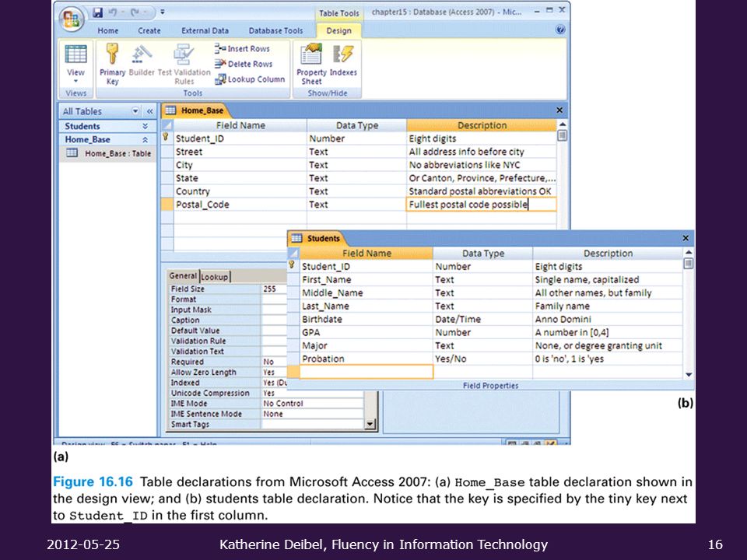Close the Students table window
Image resolution: width=747 pixels, height=560 pixels.
(x=686, y=238)
